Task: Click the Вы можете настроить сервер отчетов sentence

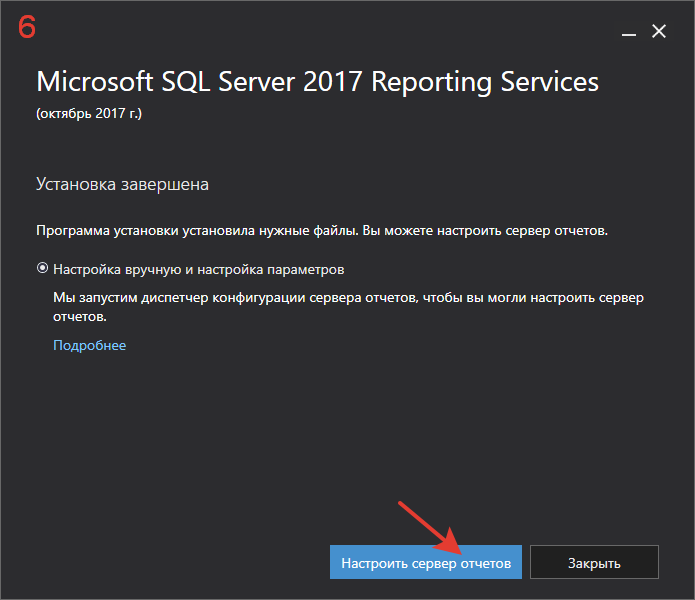Action: click(x=485, y=230)
